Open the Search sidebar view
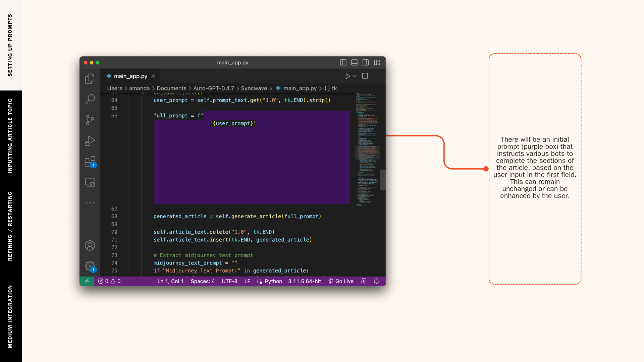 [x=90, y=99]
